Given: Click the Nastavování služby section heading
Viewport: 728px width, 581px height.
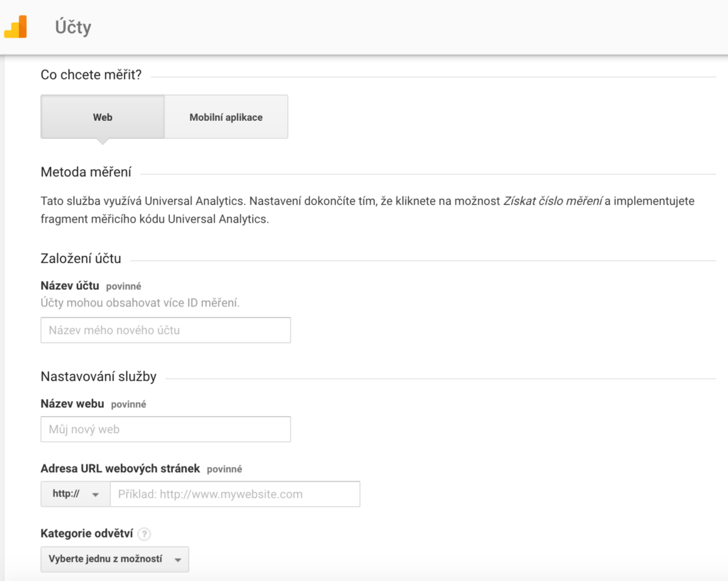Looking at the screenshot, I should 98,376.
